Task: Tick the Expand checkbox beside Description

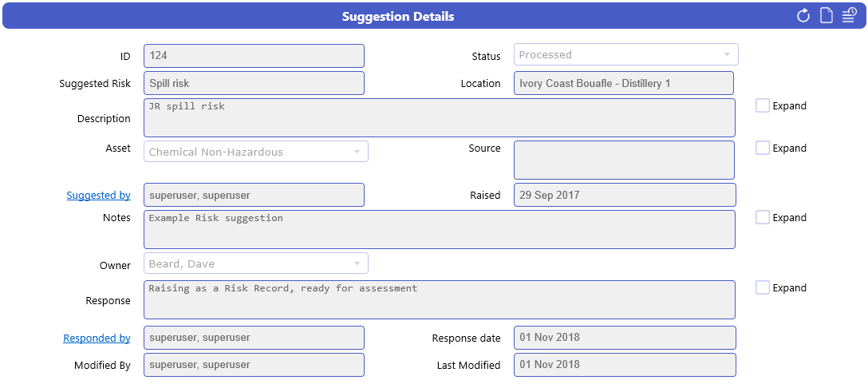Action: click(x=762, y=105)
